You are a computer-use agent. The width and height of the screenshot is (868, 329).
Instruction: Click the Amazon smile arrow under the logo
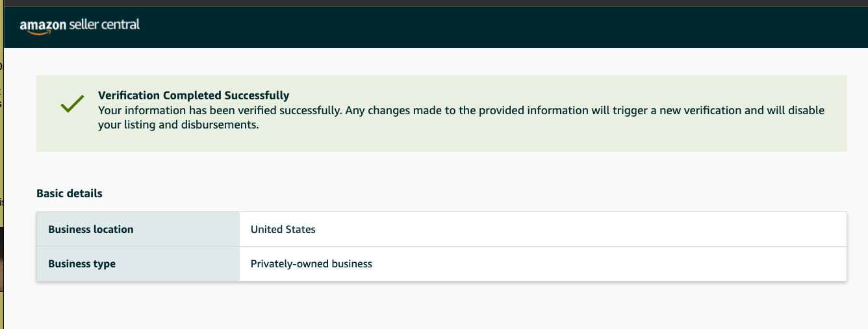click(x=36, y=32)
